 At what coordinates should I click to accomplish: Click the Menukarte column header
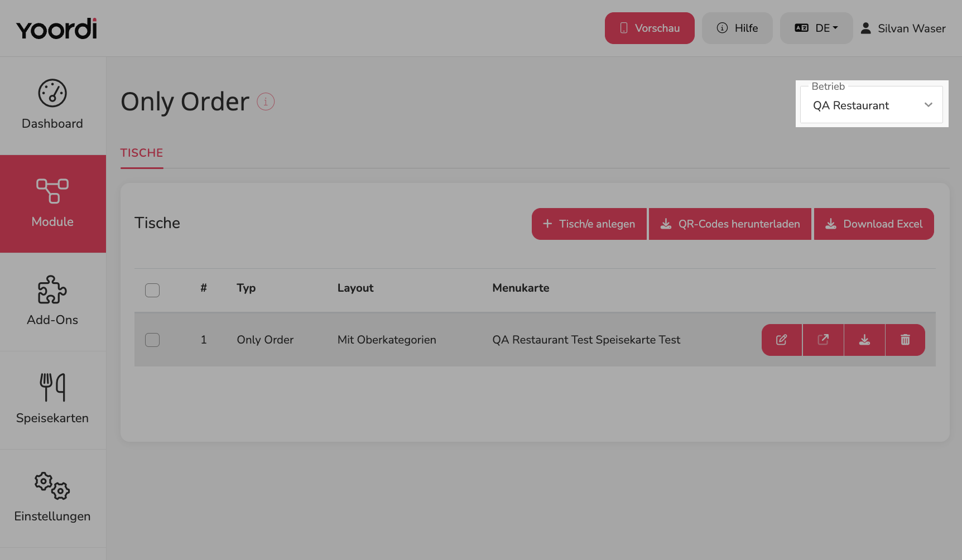(521, 288)
